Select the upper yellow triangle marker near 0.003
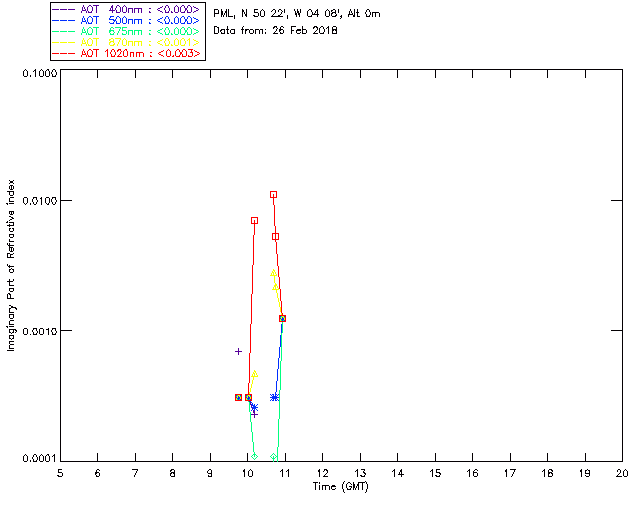The width and height of the screenshot is (640, 512). pyautogui.click(x=273, y=273)
